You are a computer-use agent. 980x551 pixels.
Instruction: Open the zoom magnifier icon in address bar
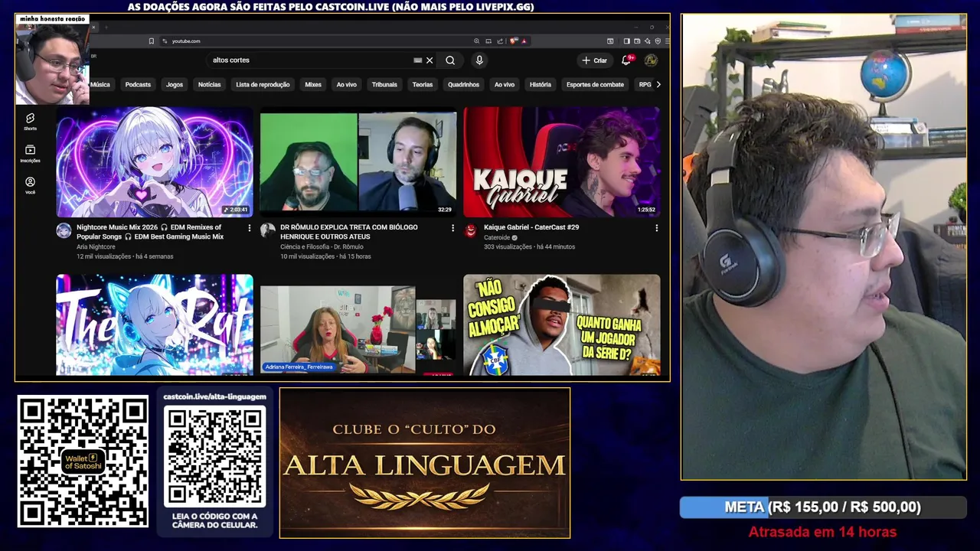tap(476, 41)
